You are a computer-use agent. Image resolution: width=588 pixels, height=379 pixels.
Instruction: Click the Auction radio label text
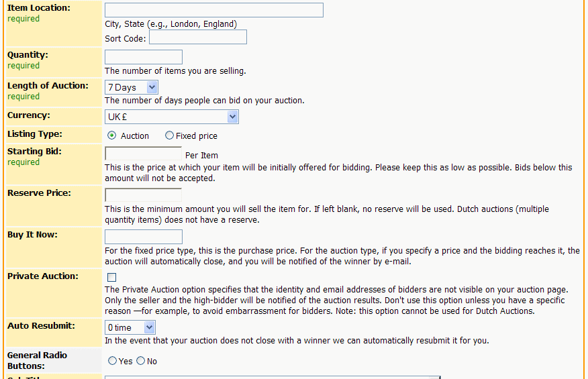point(135,136)
